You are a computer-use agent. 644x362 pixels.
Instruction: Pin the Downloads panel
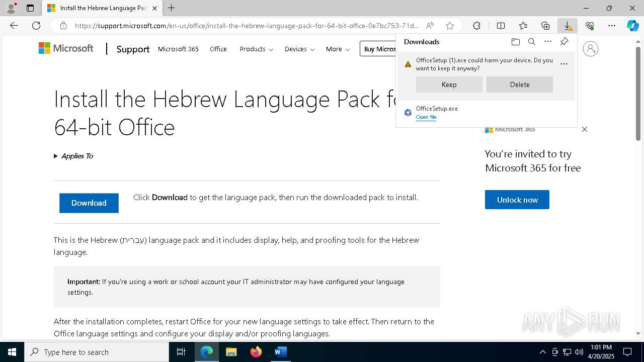tap(564, 42)
